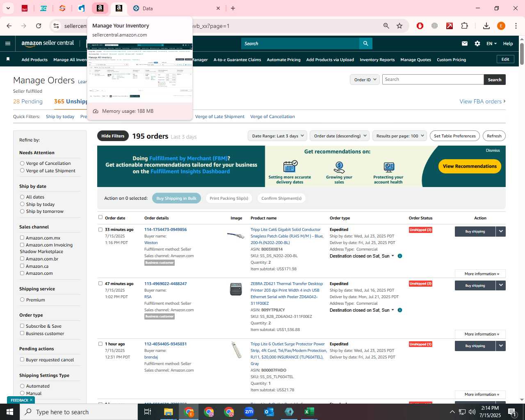Open the Seller Central hamburger menu
This screenshot has width=525, height=420.
point(8,43)
